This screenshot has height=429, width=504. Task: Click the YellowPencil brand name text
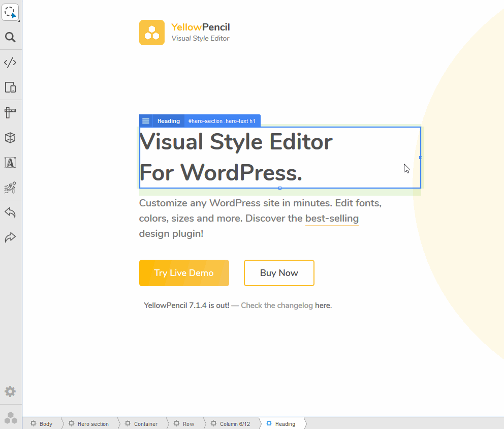[x=201, y=27]
